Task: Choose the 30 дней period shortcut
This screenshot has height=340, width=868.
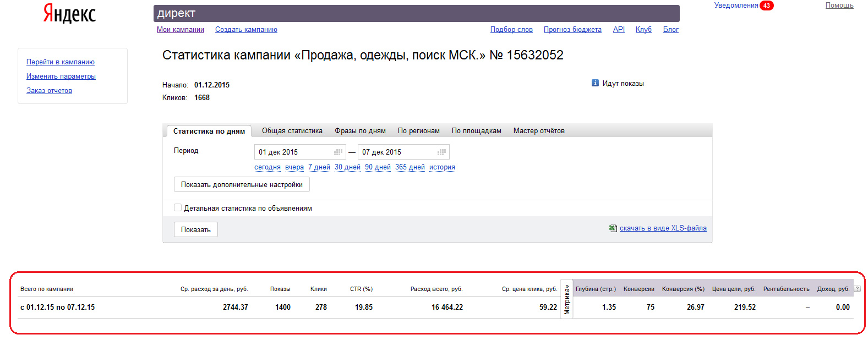Action: 347,167
